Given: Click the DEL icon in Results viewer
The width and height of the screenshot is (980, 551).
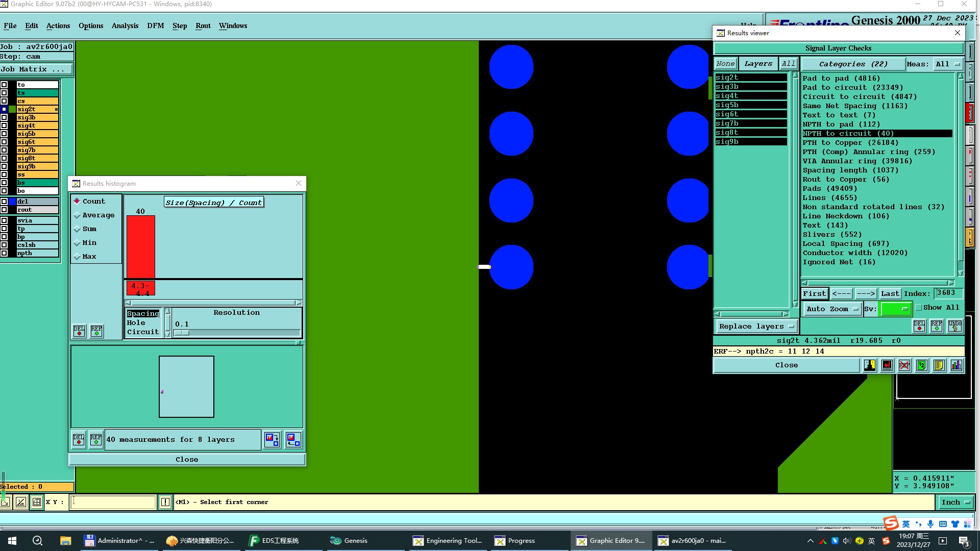Looking at the screenshot, I should point(919,326).
